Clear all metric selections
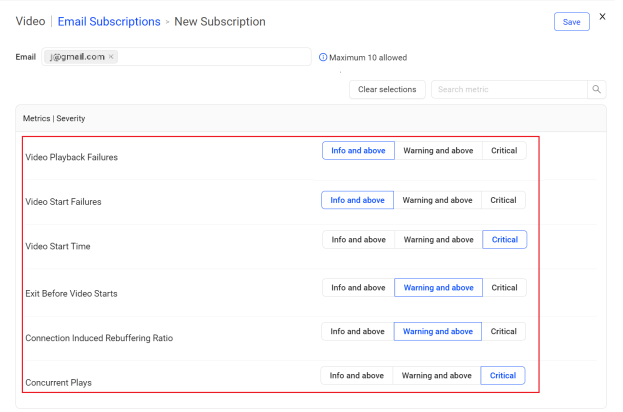This screenshot has height=412, width=623. pyautogui.click(x=387, y=90)
